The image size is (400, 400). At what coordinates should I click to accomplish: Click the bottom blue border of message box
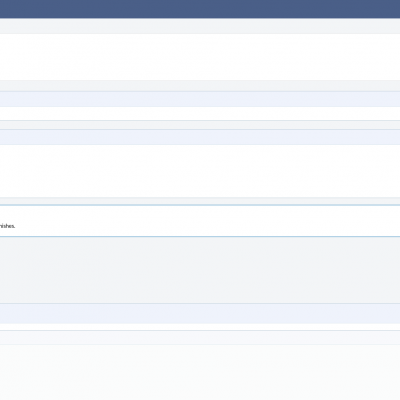coord(200,237)
